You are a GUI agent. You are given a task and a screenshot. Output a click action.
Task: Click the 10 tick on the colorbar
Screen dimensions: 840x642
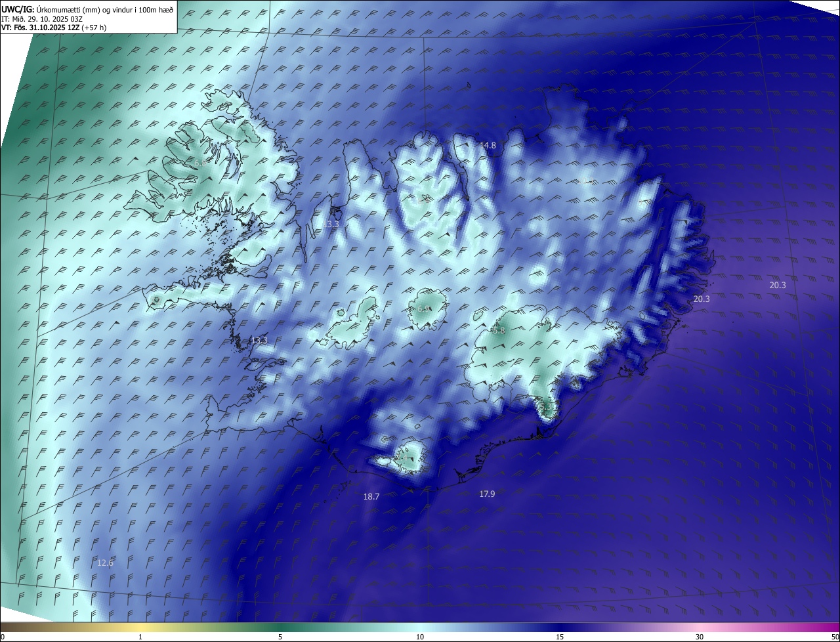[420, 637]
